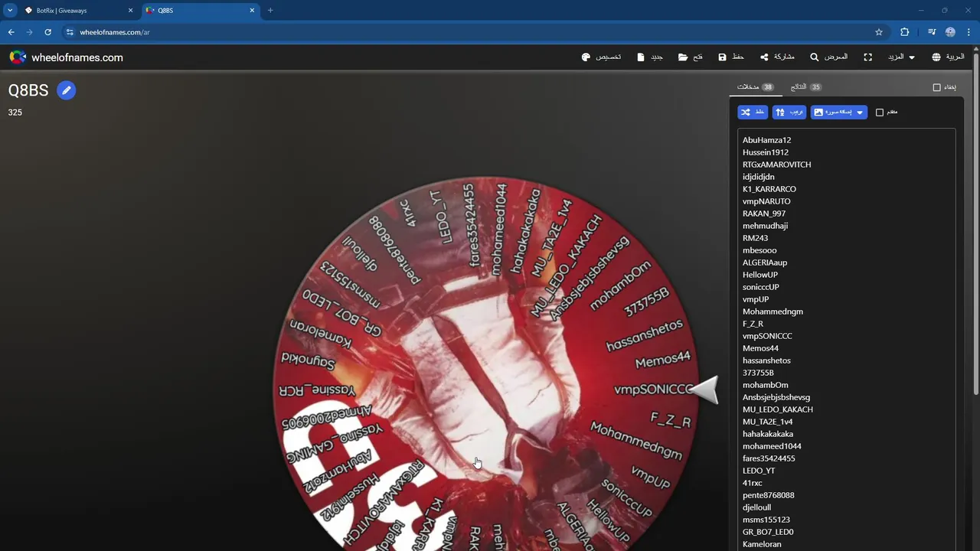
Task: Click entry vmpNARUTO in the list
Action: pos(766,201)
